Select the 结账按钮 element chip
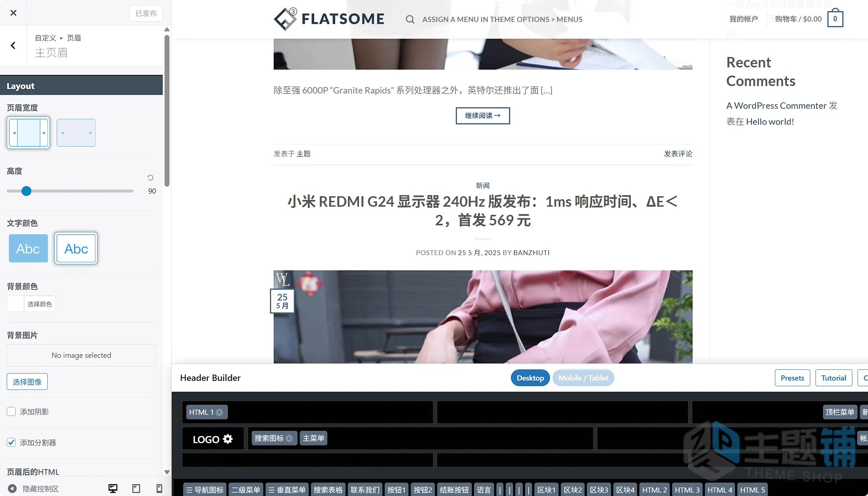 pos(454,490)
